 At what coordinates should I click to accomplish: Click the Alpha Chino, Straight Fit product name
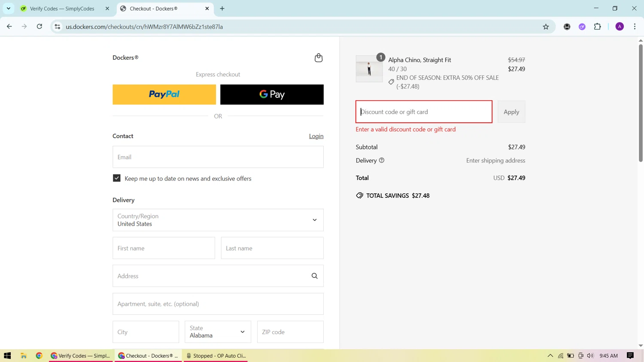(419, 60)
